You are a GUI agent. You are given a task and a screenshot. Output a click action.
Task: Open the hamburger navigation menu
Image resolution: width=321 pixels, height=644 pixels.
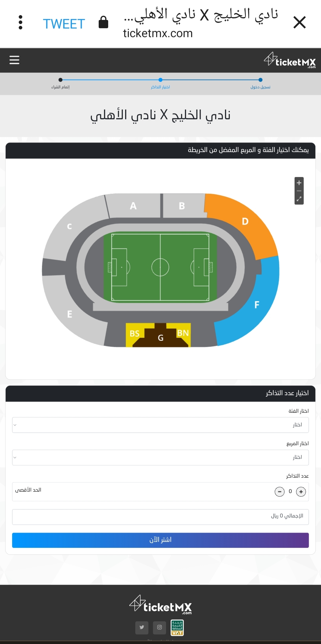coord(14,60)
